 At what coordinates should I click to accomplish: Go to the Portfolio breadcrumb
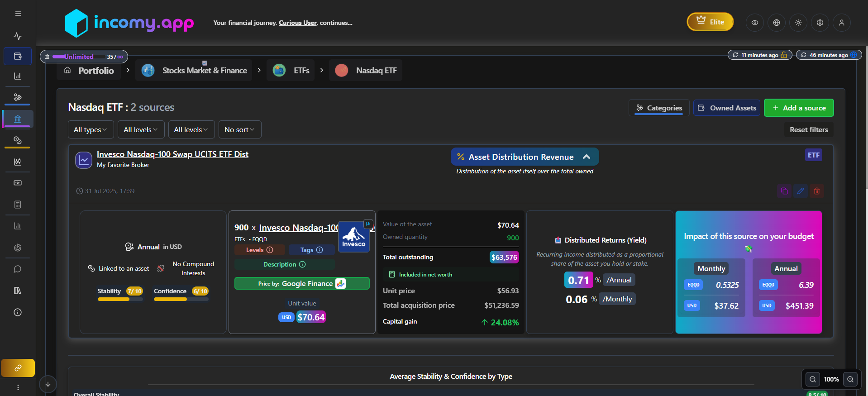[x=89, y=70]
